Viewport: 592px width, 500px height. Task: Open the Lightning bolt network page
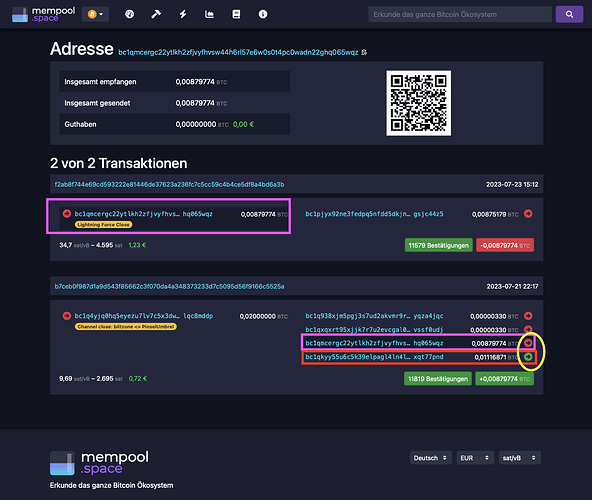183,14
